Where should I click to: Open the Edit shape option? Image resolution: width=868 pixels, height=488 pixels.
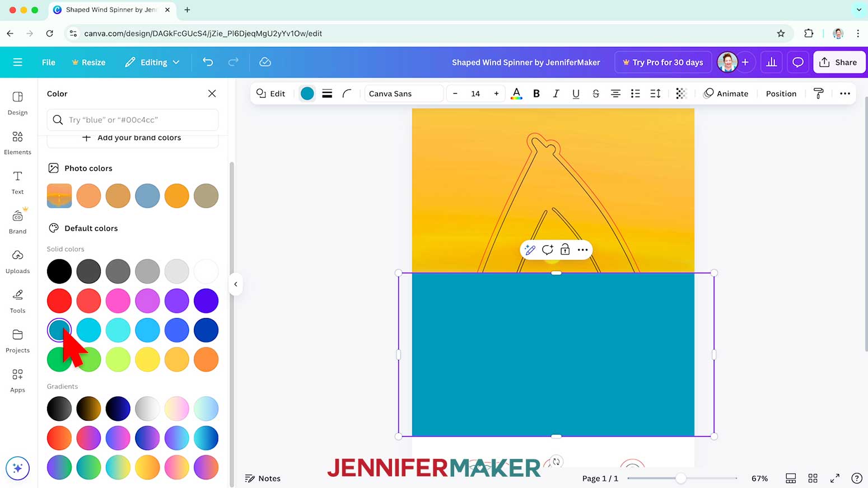[x=271, y=93]
